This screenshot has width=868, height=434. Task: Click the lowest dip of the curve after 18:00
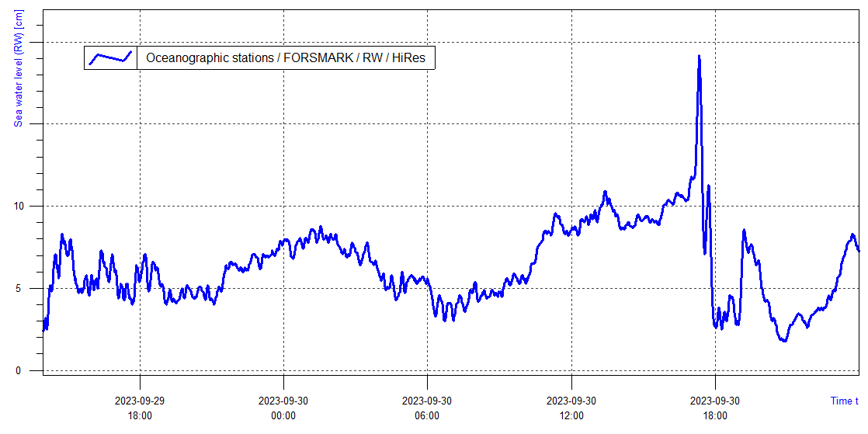coord(784,340)
